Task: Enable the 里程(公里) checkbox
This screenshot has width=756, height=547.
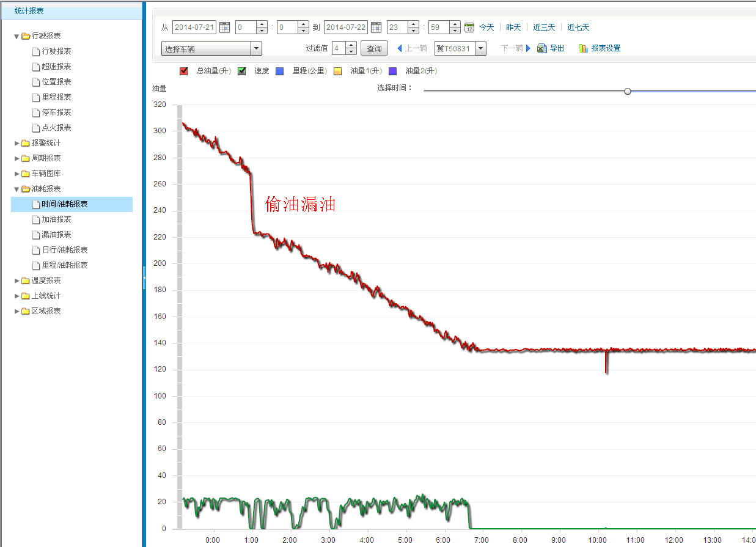Action: [280, 71]
